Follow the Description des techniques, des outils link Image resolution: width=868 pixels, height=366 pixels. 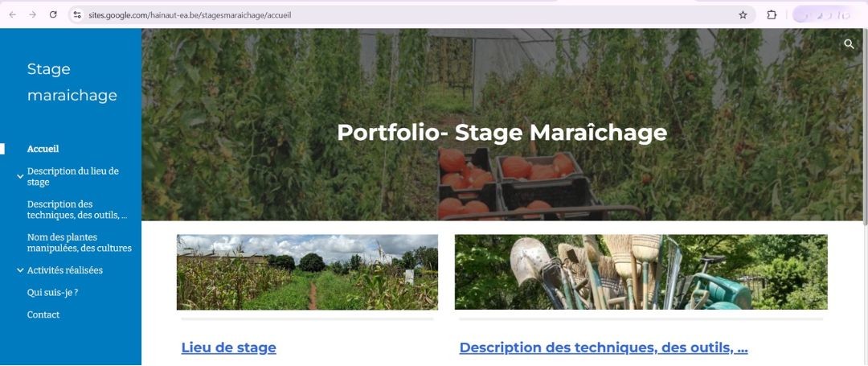[x=604, y=347]
